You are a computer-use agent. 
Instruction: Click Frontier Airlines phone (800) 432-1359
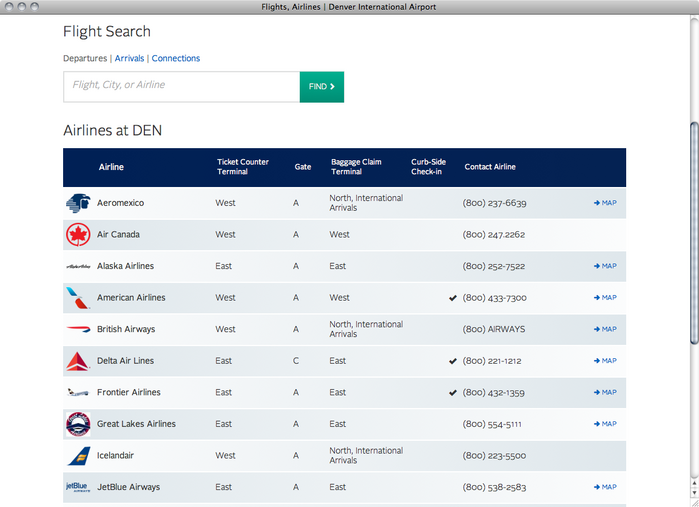coord(493,393)
